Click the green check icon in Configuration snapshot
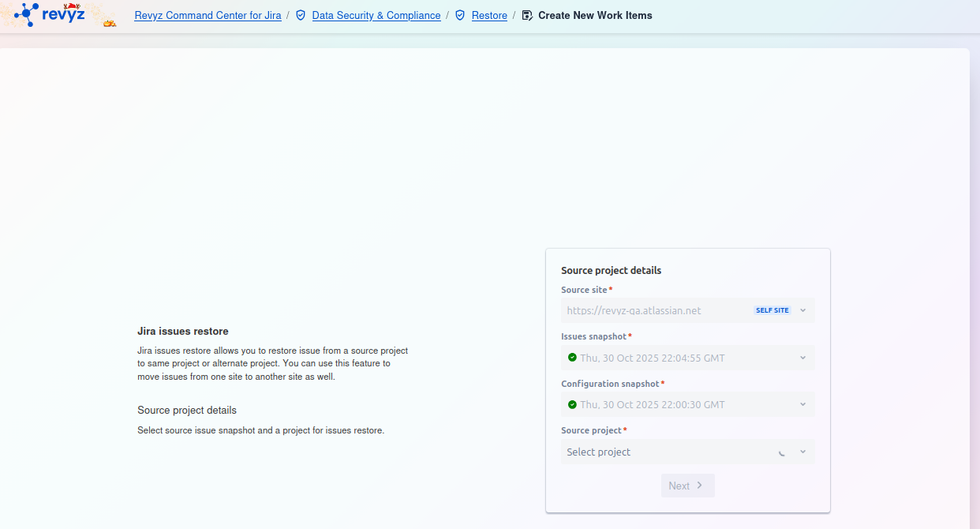The height and width of the screenshot is (529, 980). coord(572,404)
